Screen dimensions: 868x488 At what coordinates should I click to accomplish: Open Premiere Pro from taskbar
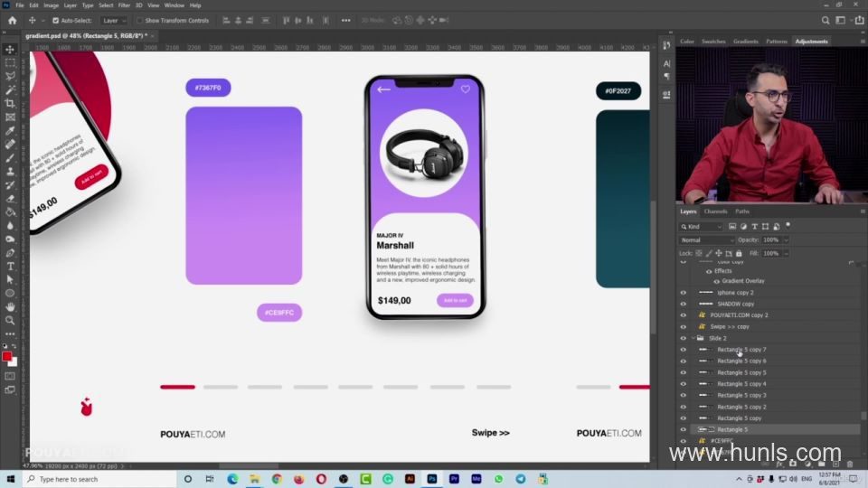pyautogui.click(x=454, y=479)
